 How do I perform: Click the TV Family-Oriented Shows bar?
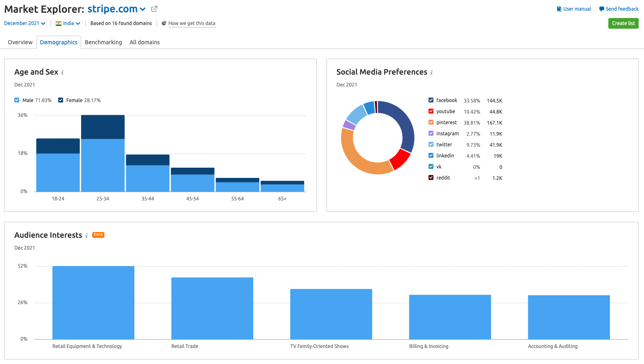331,314
